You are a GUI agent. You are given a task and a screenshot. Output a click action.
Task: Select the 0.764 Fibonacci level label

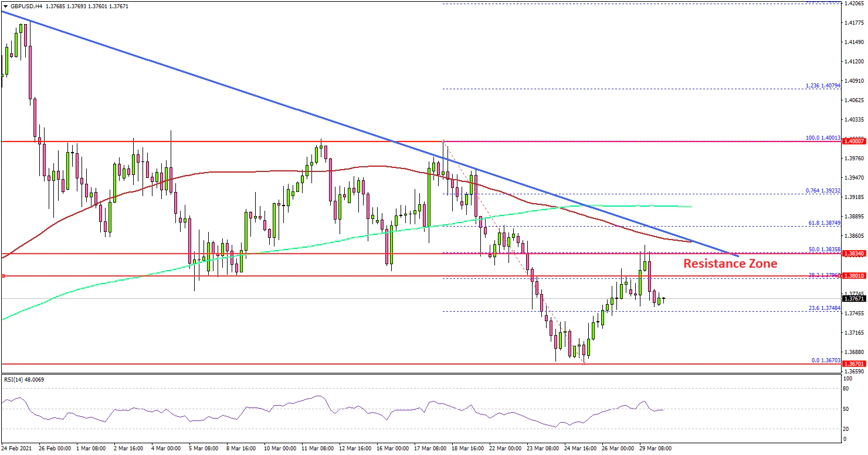(822, 190)
